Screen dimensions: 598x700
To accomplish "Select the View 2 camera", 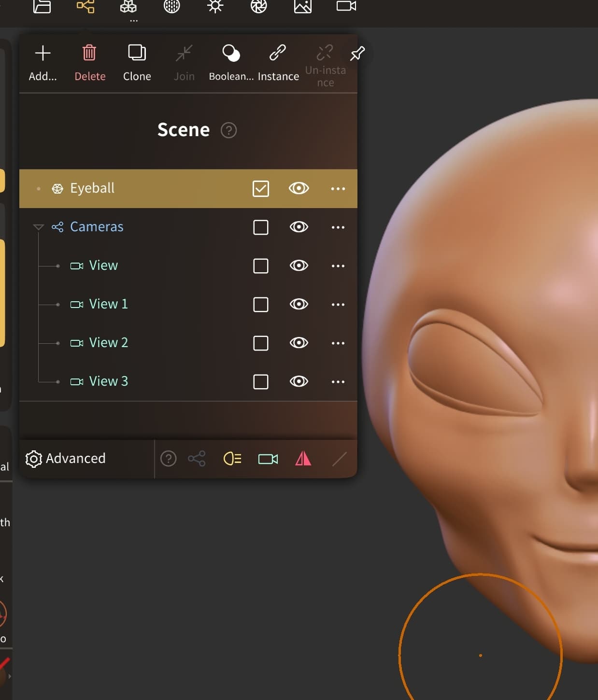I will (188, 343).
